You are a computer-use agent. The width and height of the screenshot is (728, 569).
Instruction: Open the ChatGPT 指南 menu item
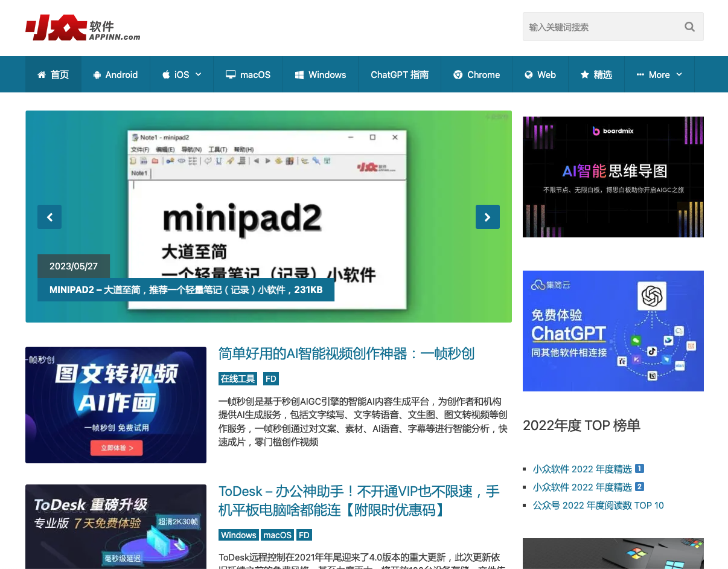[400, 75]
